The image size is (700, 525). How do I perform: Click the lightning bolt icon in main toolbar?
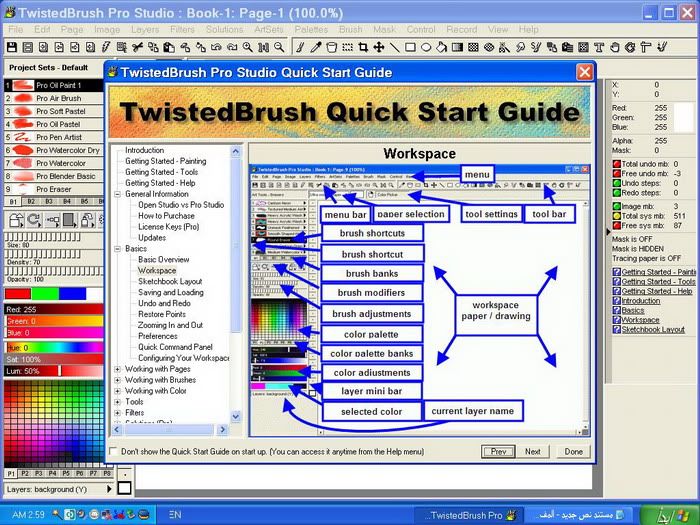coord(106,47)
